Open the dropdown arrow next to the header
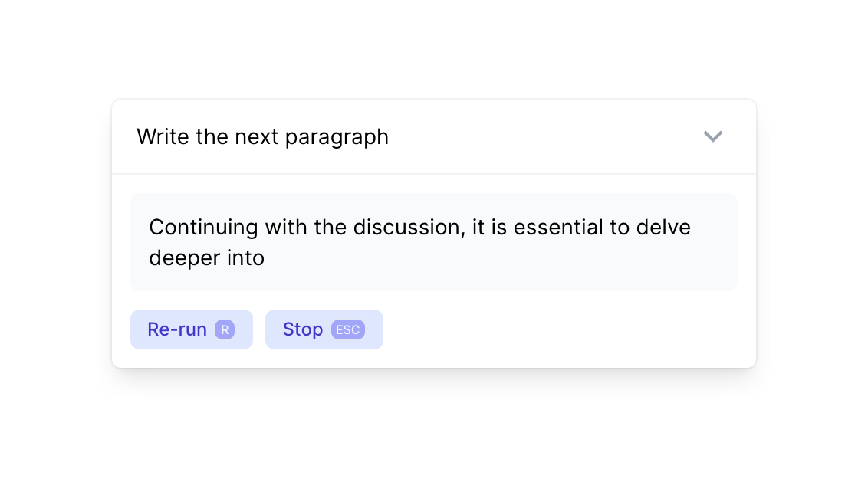The height and width of the screenshot is (495, 868). 712,136
